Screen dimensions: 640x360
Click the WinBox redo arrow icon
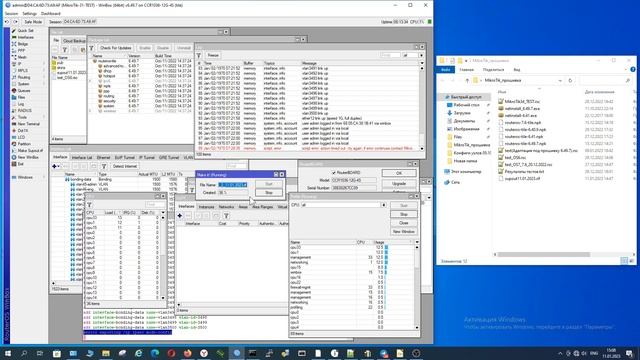(16, 22)
